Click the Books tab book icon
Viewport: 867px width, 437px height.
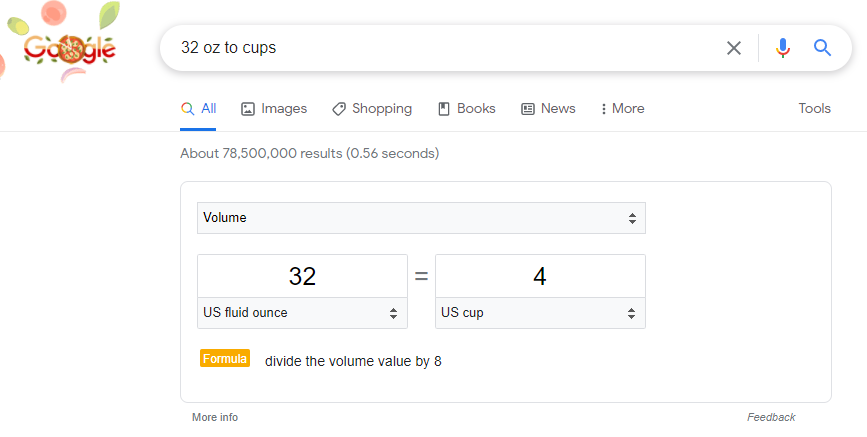coord(443,109)
